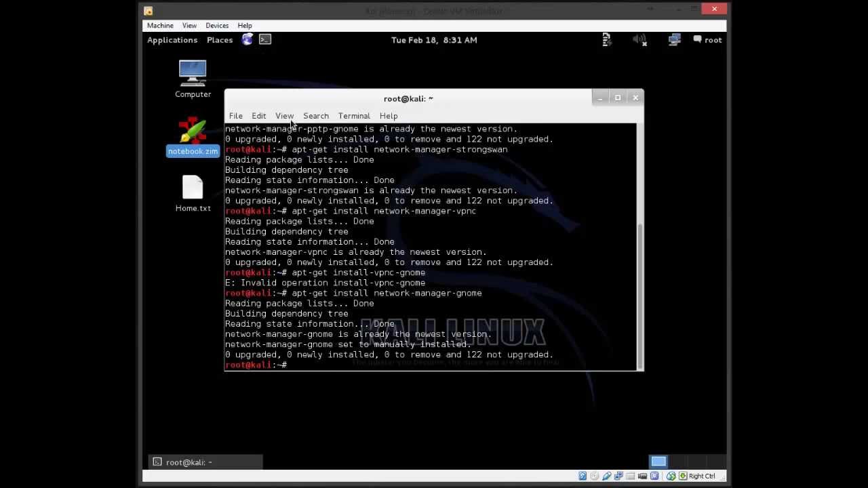Click the terminal vertical scrollbar thumb
This screenshot has width=868, height=488.
pos(639,296)
